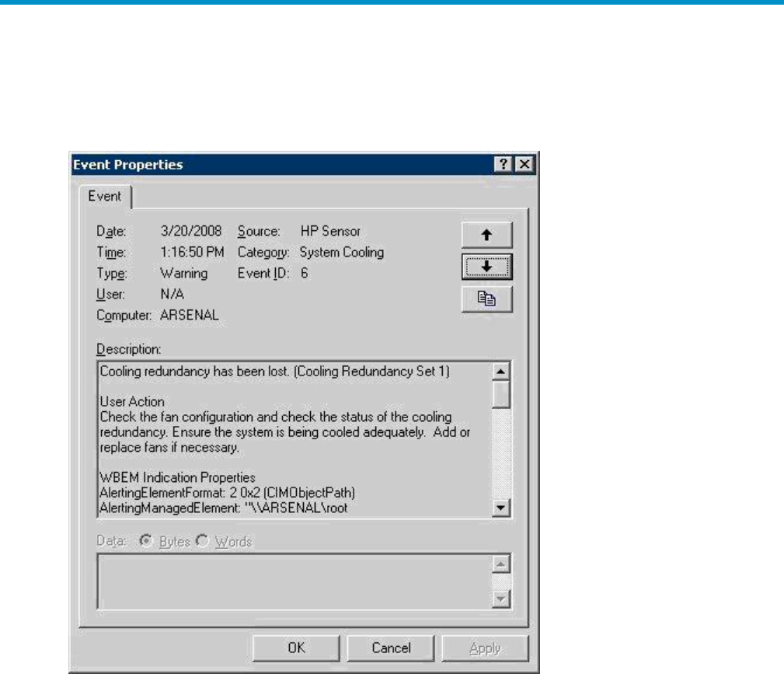Go to the previous event with up arrow

[486, 236]
